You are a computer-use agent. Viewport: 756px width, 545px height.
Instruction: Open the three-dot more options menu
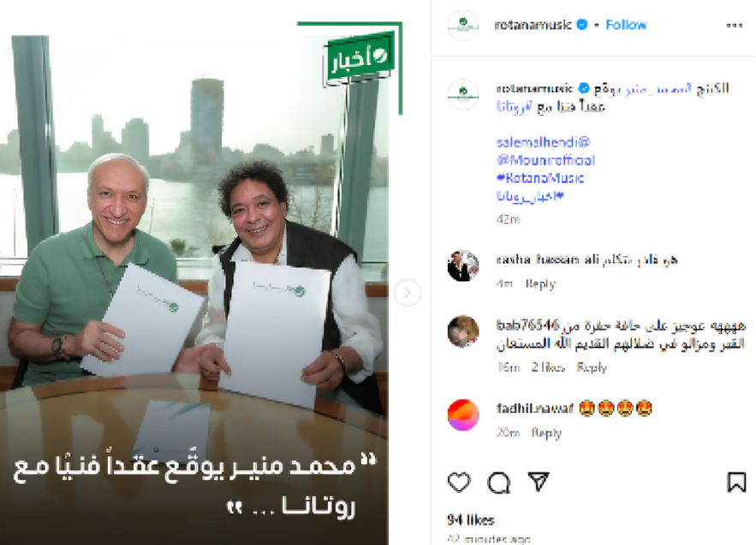[734, 25]
